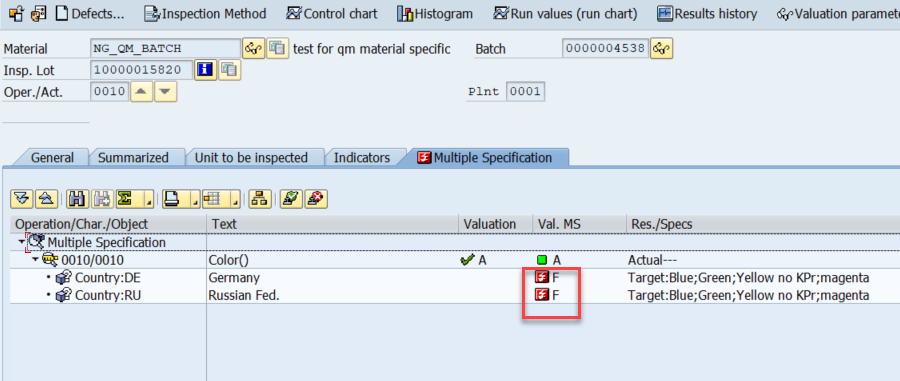The image size is (900, 381).
Task: Open Valuation parameters
Action: click(x=837, y=13)
